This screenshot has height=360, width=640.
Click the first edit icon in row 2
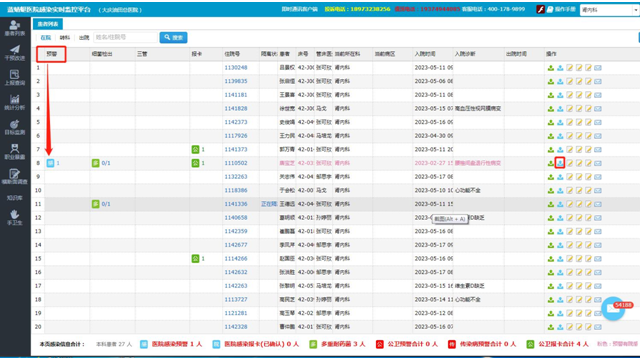[569, 81]
